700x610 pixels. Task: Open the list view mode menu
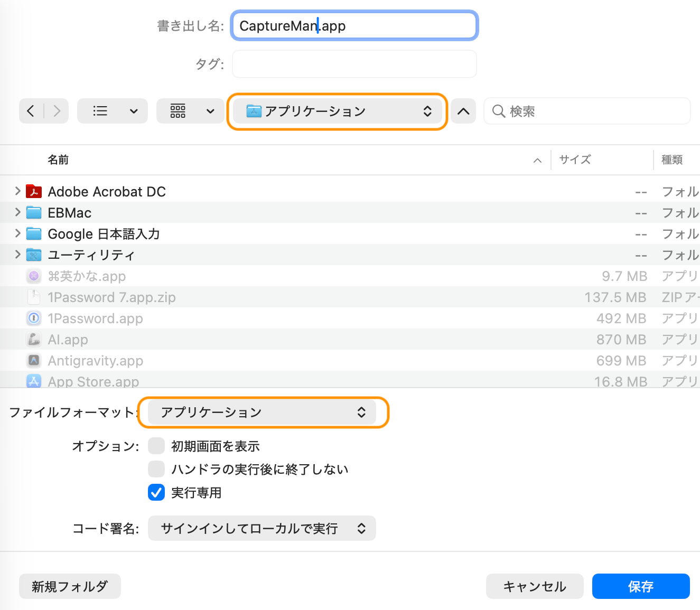(x=112, y=111)
